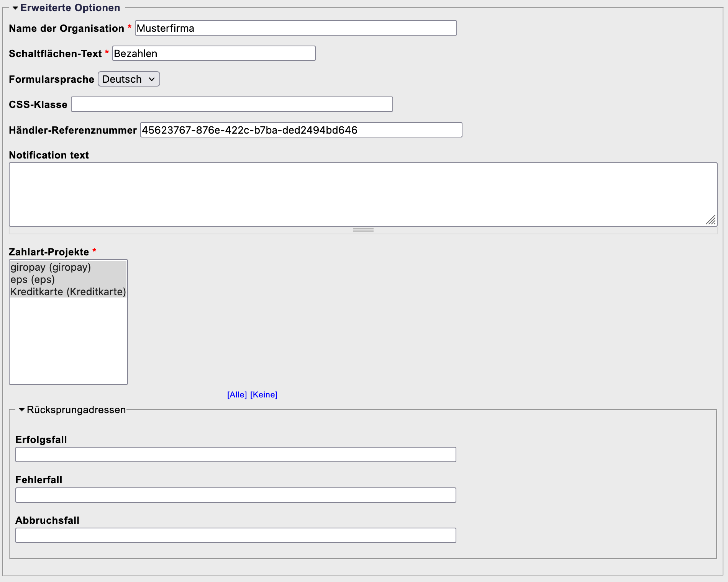The width and height of the screenshot is (728, 582).
Task: Open the Formularsprache dropdown
Action: click(129, 79)
